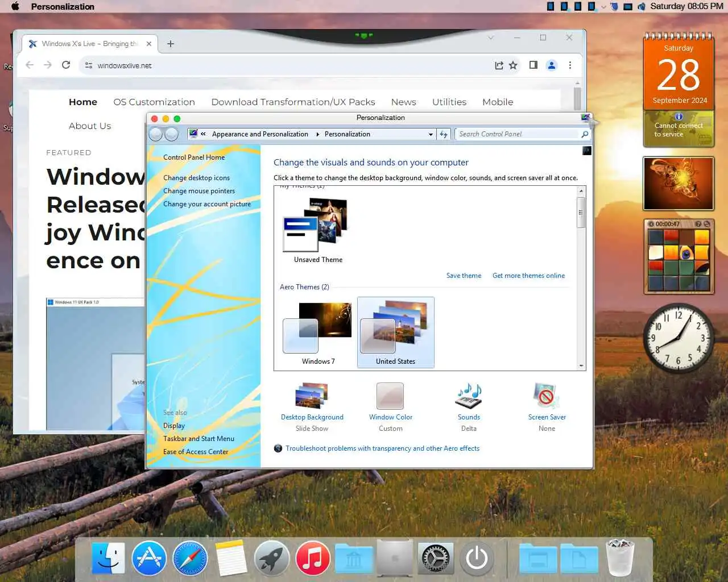This screenshot has height=582, width=728.
Task: Open OS Customization menu item
Action: pos(154,102)
